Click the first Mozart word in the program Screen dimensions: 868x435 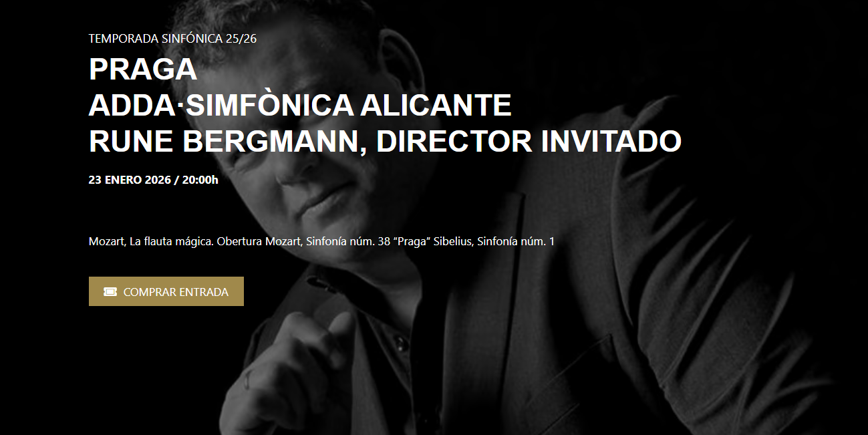[107, 241]
